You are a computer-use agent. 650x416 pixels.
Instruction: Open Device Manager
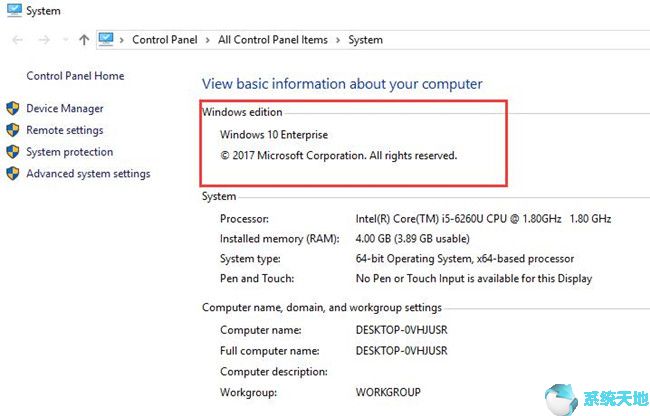[x=65, y=109]
